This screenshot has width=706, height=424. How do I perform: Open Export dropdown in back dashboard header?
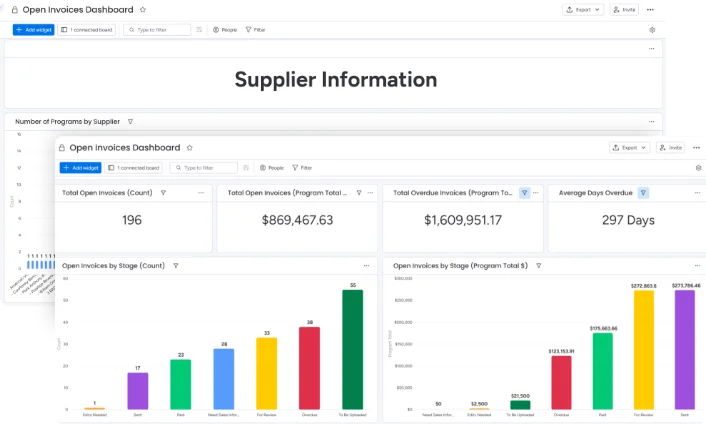pos(583,9)
